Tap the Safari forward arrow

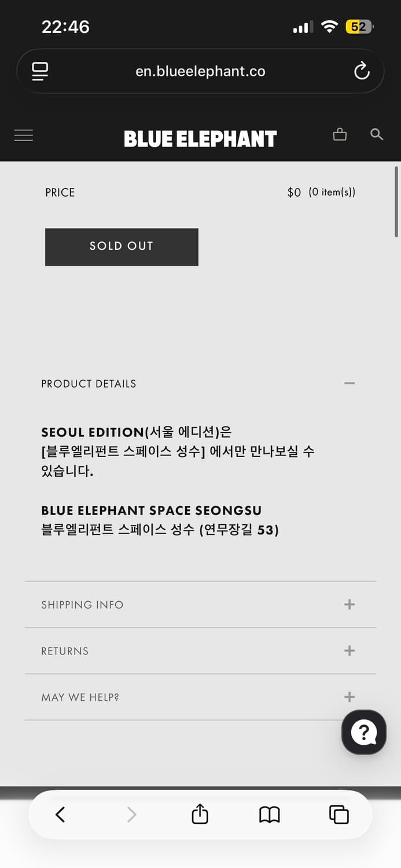tap(131, 814)
